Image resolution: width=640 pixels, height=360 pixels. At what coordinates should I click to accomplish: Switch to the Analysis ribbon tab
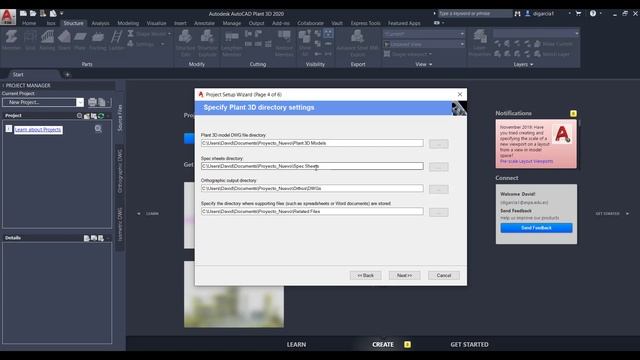coord(100,23)
